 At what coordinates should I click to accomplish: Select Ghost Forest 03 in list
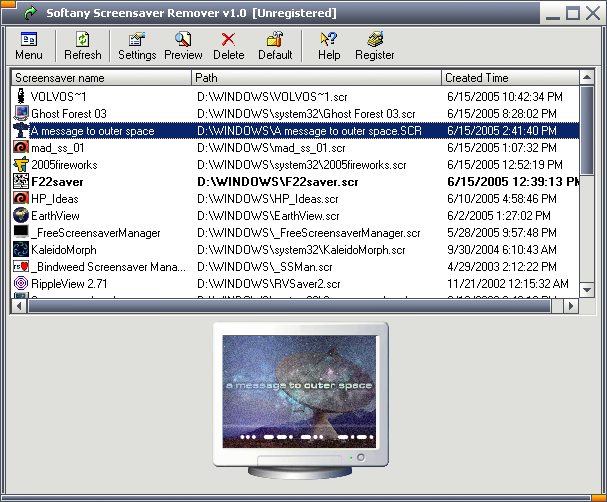coord(68,113)
